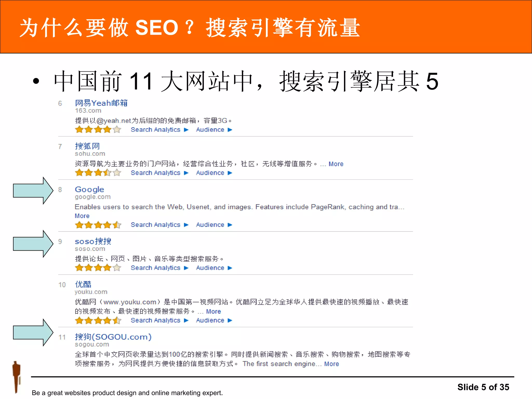Image resolution: width=532 pixels, height=399 pixels.
Task: Click Search Analytics under sohu.com
Action: coord(155,173)
